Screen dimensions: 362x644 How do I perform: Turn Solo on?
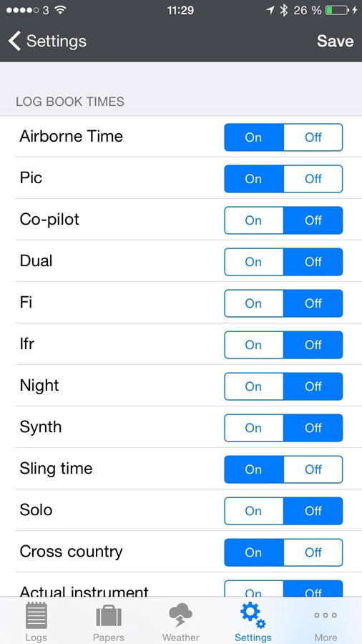click(254, 510)
